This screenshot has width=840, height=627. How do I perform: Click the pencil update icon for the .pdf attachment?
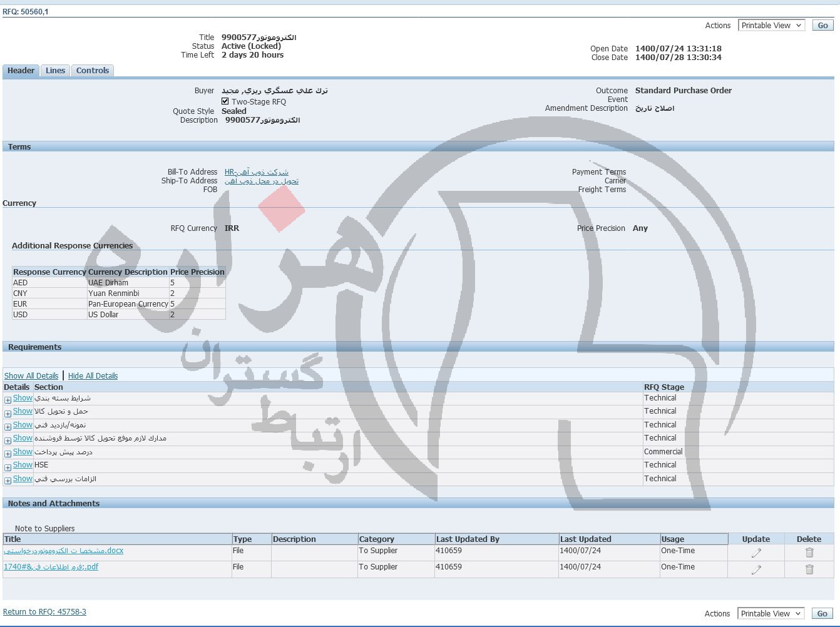756,569
